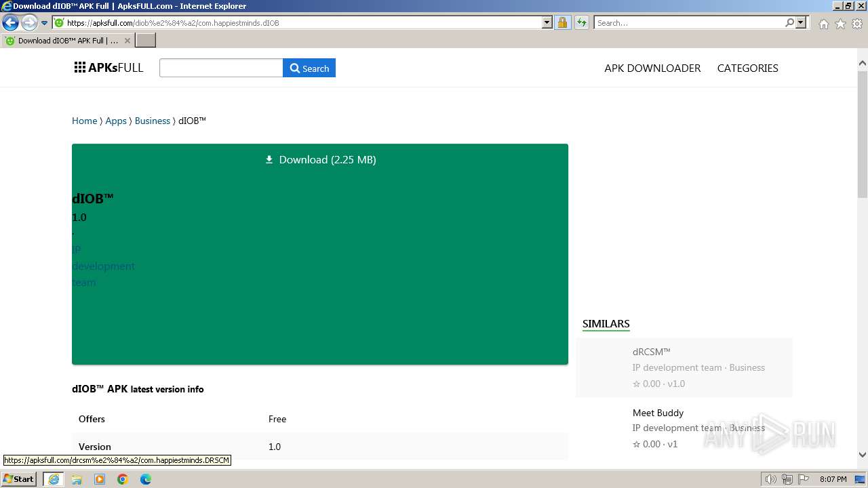Click the IE search box
This screenshot has width=868, height=488.
(688, 23)
